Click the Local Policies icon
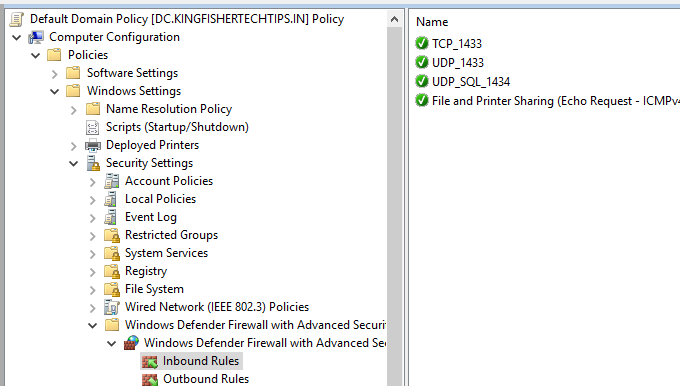 point(111,199)
